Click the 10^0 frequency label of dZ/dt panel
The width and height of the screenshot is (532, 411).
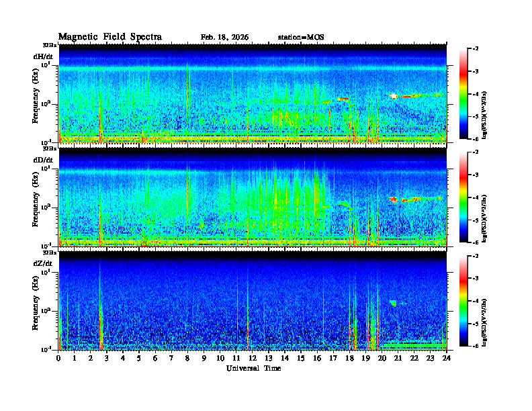click(46, 311)
